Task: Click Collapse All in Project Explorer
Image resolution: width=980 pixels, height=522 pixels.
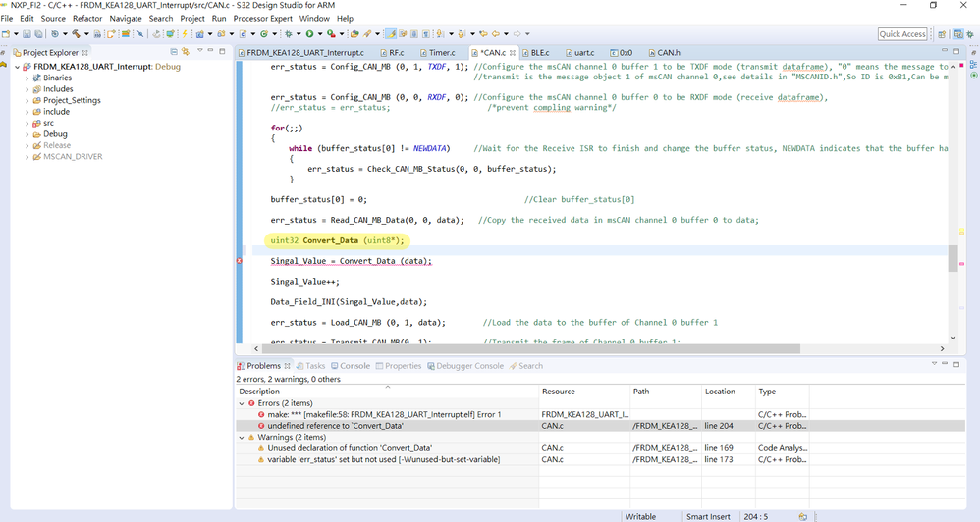Action: pos(174,52)
